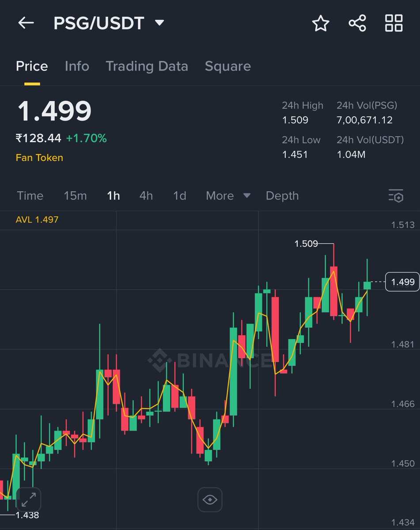Open the Trading Data tab
Screen dimensions: 420x530
[147, 66]
